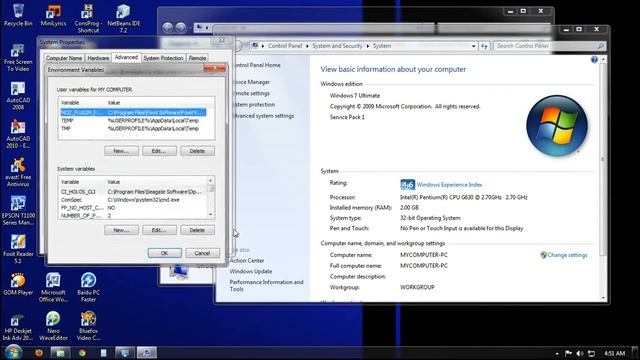Select the Advanced tab
The width and height of the screenshot is (640, 360).
click(x=126, y=57)
